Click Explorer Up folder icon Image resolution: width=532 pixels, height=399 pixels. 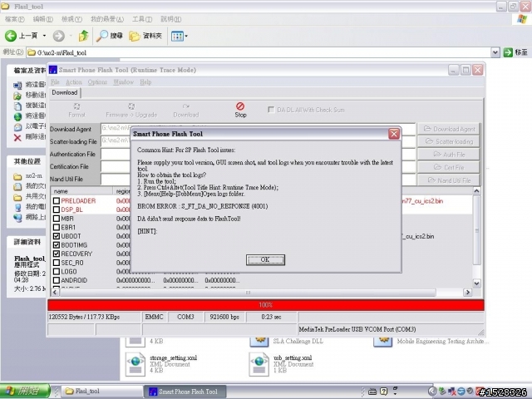83,36
